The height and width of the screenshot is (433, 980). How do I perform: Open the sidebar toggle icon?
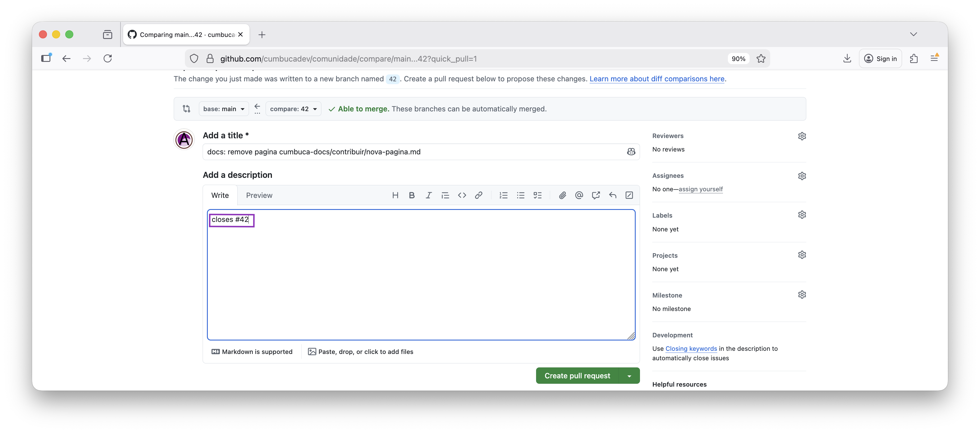(x=46, y=58)
